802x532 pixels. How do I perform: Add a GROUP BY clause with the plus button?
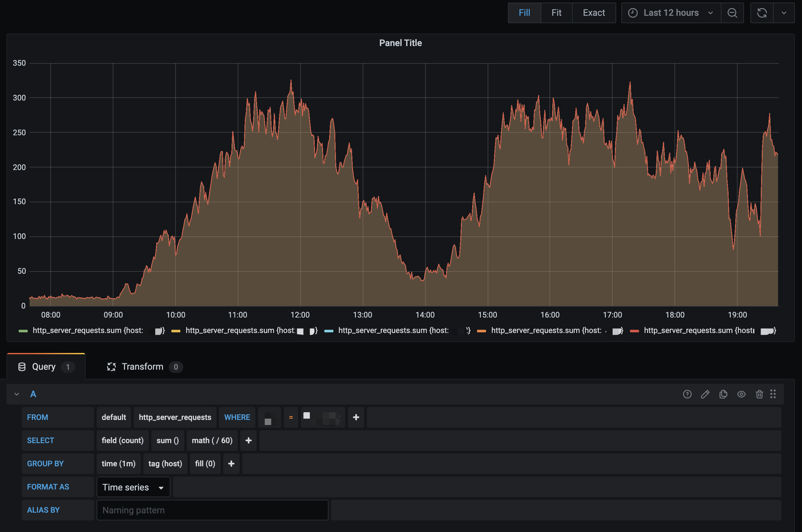click(x=231, y=463)
